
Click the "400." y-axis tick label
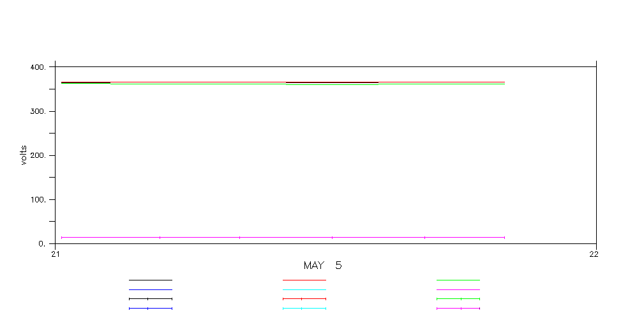38,67
